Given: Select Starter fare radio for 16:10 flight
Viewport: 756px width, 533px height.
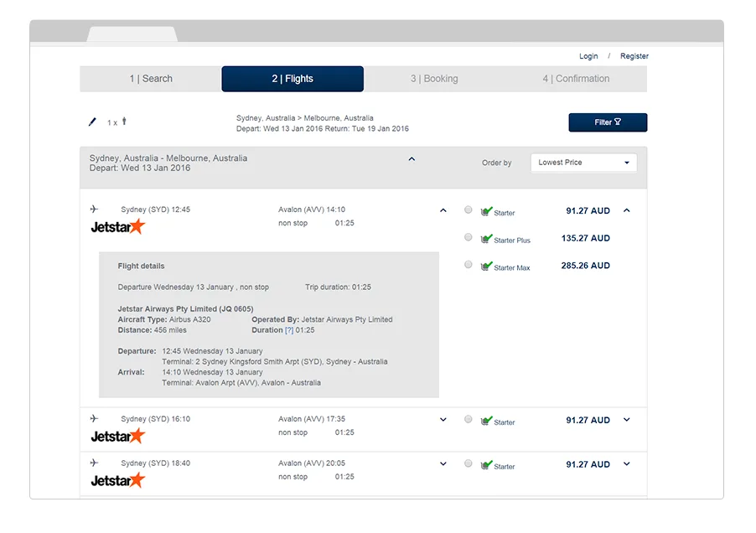Looking at the screenshot, I should 469,419.
